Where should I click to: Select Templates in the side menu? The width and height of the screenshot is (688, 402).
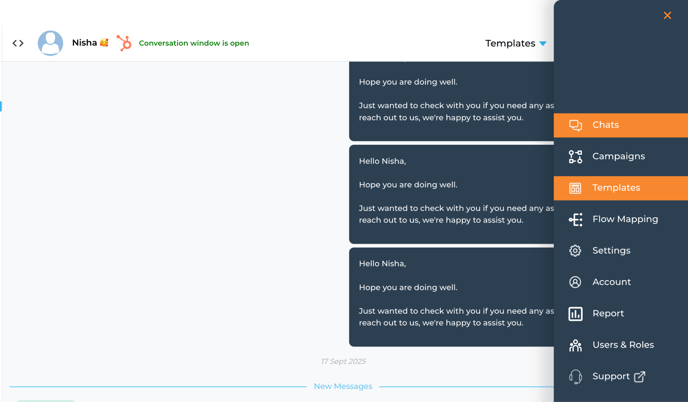tap(621, 188)
